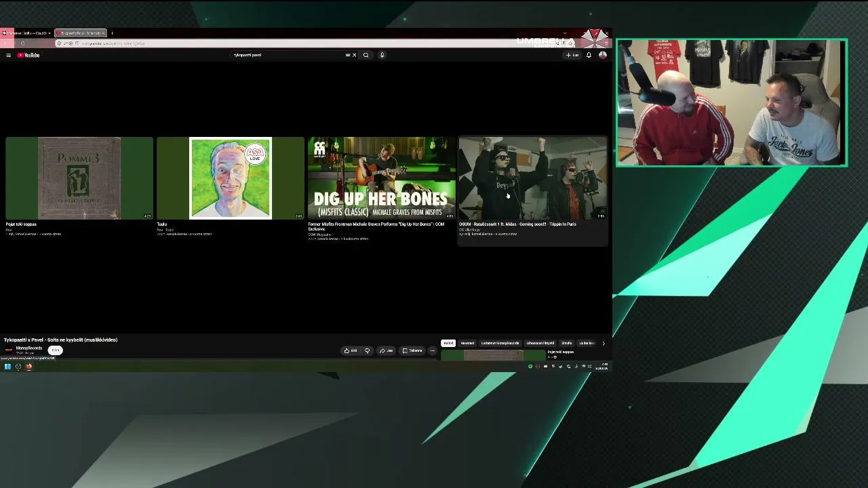Select the MonspRecords uploads filter chip
The height and width of the screenshot is (488, 868).
(500, 343)
